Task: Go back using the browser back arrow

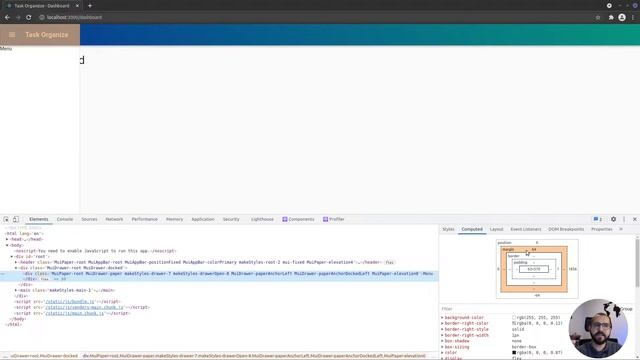Action: 7,18
